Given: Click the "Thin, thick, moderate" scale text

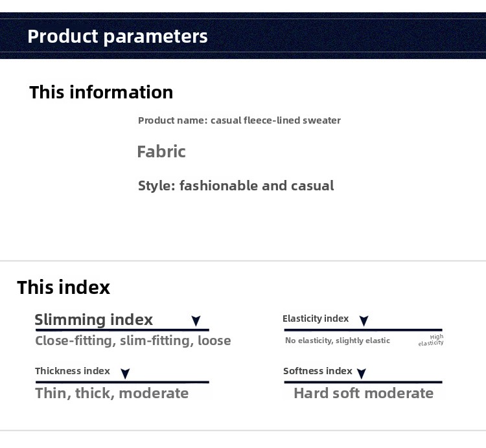Looking at the screenshot, I should click(x=112, y=394).
